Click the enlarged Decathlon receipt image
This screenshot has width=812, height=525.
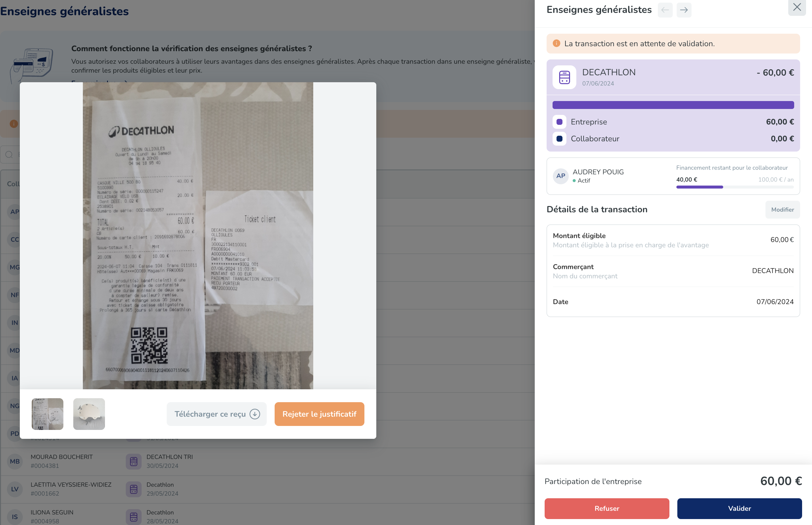pyautogui.click(x=198, y=235)
